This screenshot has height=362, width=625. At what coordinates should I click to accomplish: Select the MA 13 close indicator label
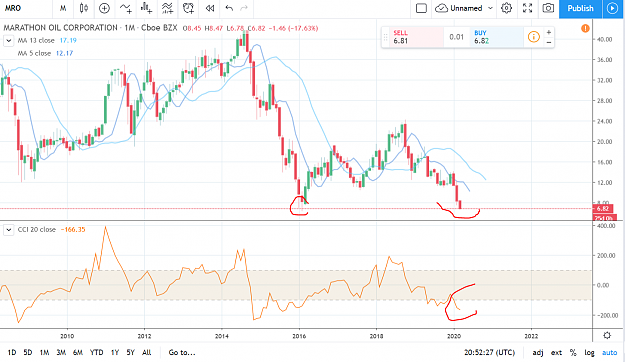36,40
